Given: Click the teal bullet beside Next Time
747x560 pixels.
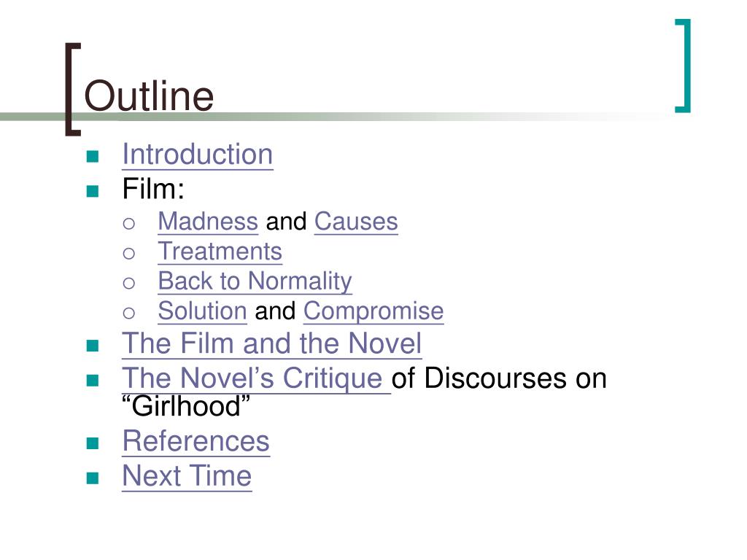Looking at the screenshot, I should [x=93, y=478].
